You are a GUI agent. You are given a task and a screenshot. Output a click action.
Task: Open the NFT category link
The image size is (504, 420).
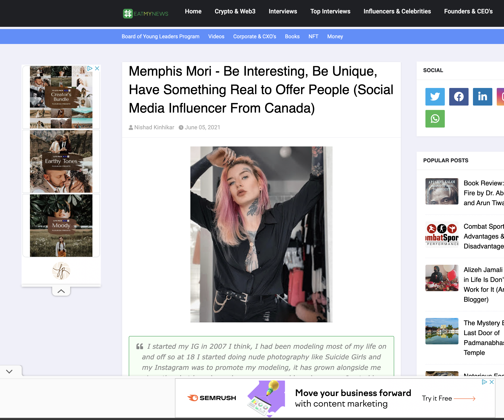pos(313,37)
